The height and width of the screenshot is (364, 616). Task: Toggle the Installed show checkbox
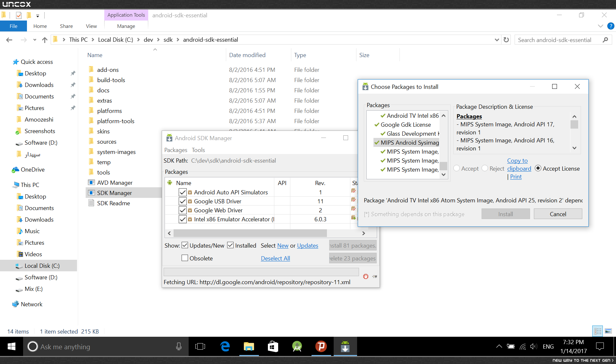[x=230, y=245]
